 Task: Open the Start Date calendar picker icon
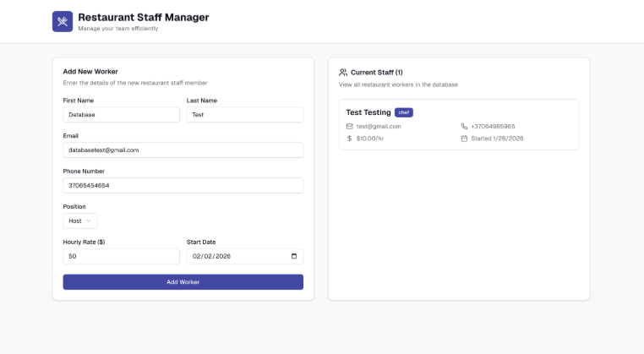coord(293,256)
